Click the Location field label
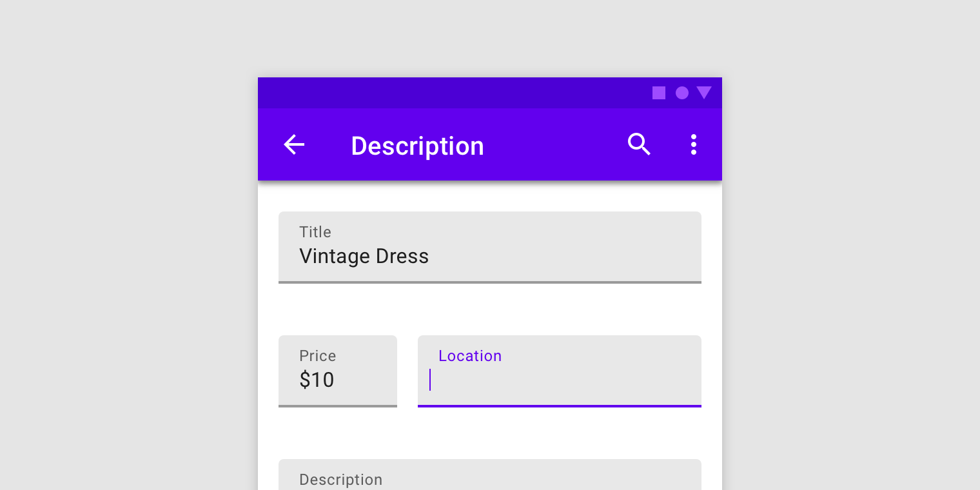This screenshot has height=490, width=980. point(470,355)
